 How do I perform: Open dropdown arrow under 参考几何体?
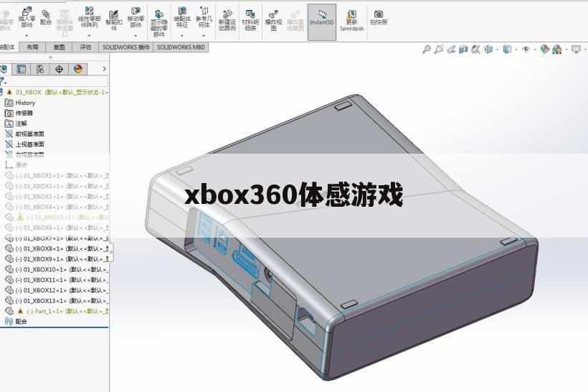[x=204, y=36]
